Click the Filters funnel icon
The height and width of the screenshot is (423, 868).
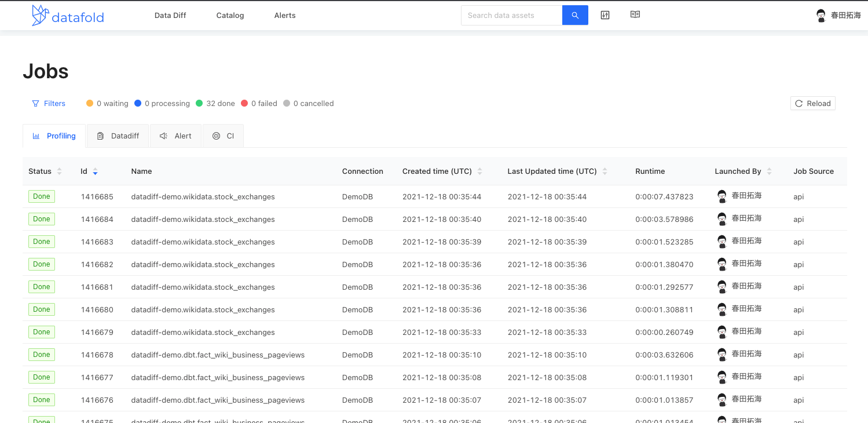pyautogui.click(x=35, y=103)
